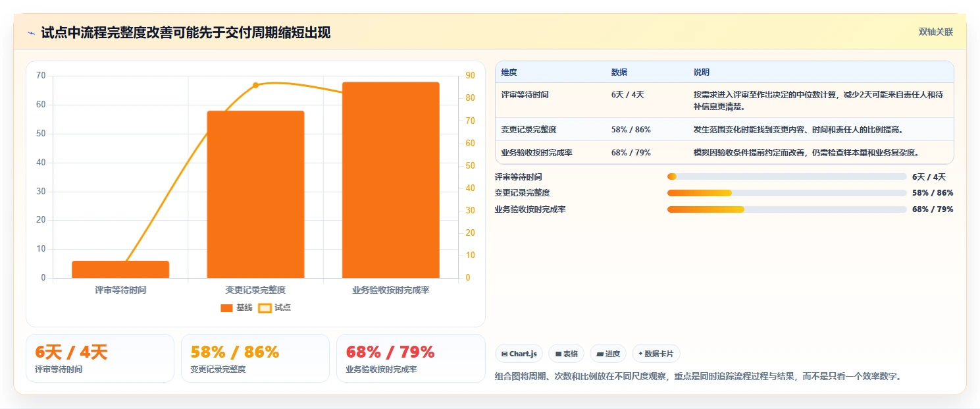Click the 双轴关联 label in header
Screen dimensions: 980x409
click(x=936, y=32)
